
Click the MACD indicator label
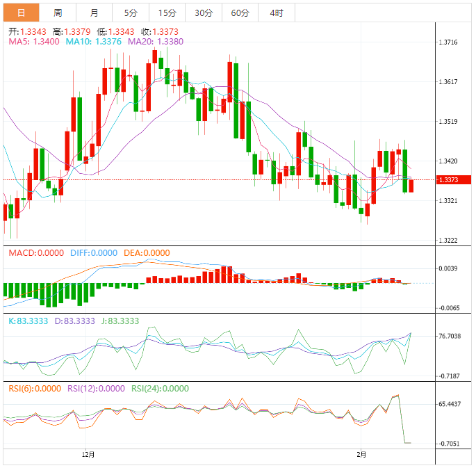(x=35, y=253)
